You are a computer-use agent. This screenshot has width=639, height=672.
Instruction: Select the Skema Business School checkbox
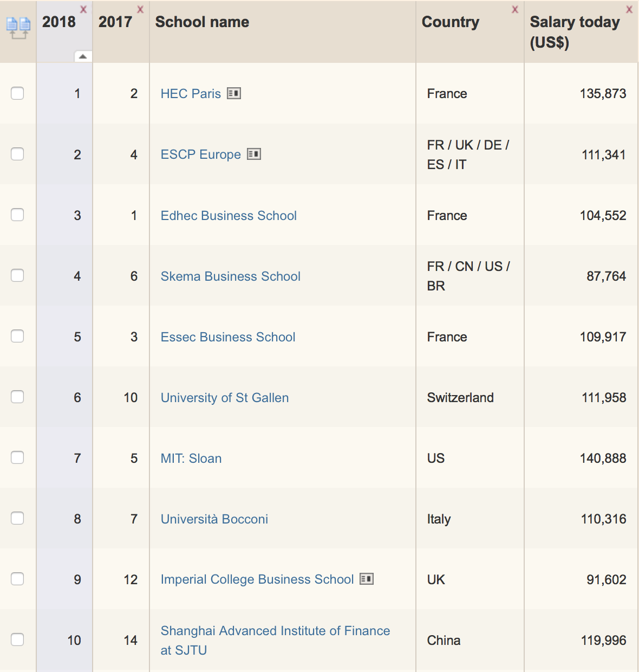(x=17, y=275)
